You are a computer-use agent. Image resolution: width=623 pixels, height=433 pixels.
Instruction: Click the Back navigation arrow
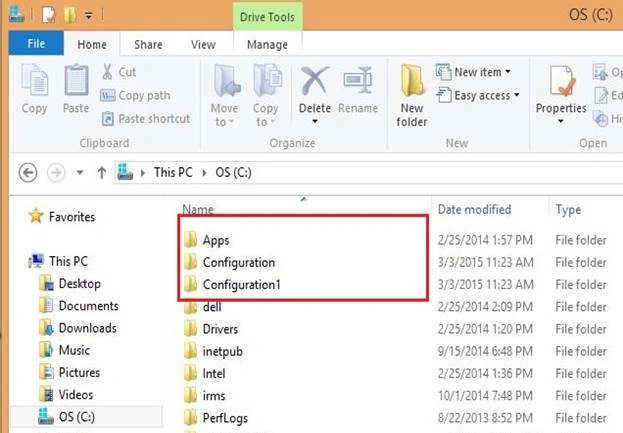(x=28, y=172)
